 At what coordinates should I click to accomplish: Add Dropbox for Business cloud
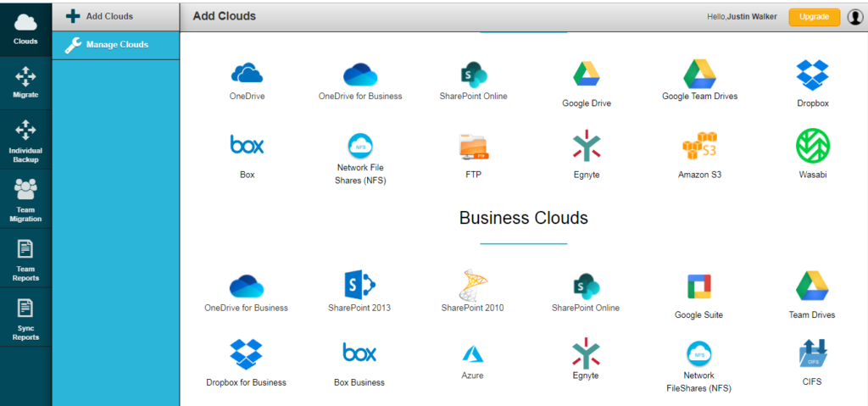(247, 354)
